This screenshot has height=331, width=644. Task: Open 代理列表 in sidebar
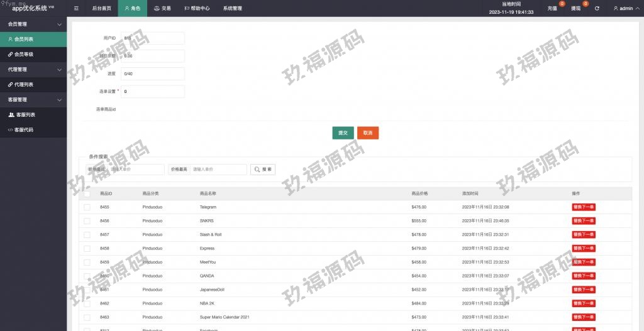pyautogui.click(x=24, y=84)
